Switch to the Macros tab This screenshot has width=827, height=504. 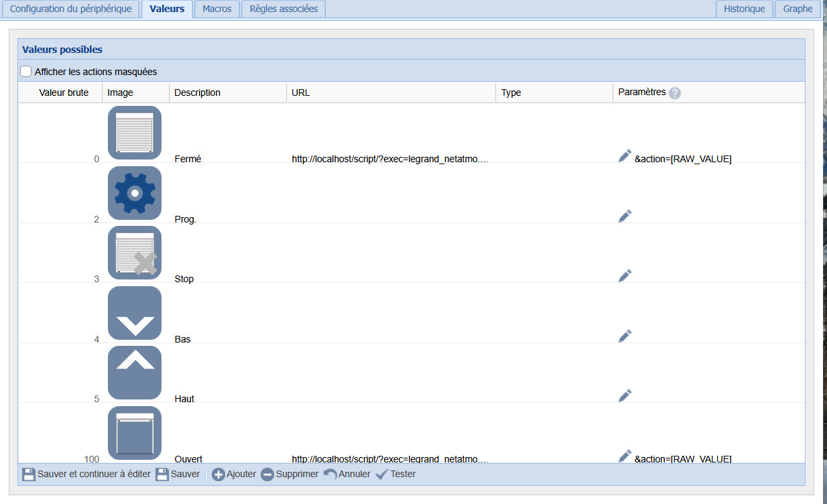click(x=217, y=9)
